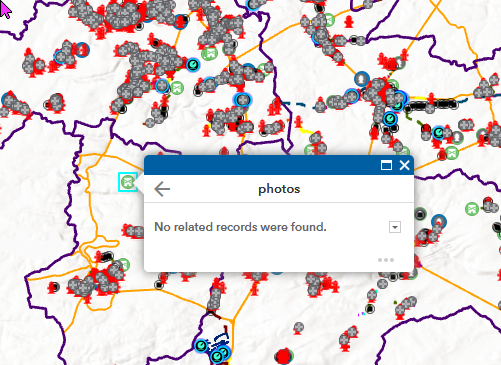Maximize the photos popup window
The image size is (501, 365).
386,165
